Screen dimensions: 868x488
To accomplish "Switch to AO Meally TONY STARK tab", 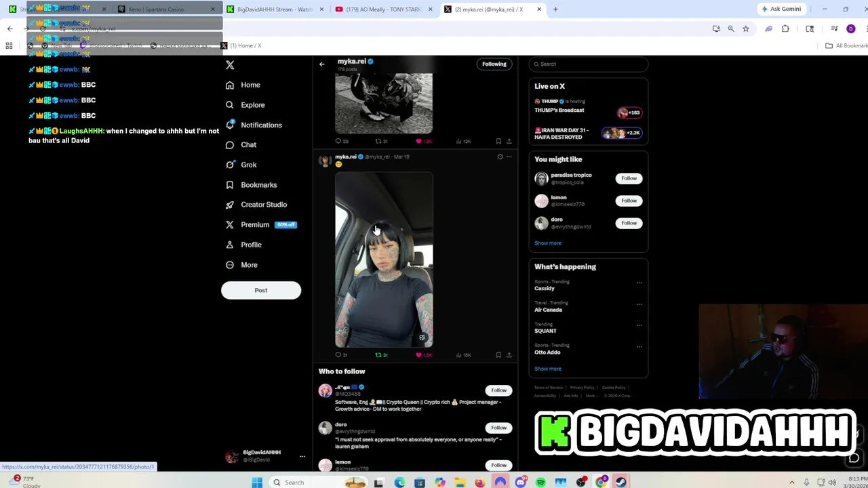I will tap(384, 9).
